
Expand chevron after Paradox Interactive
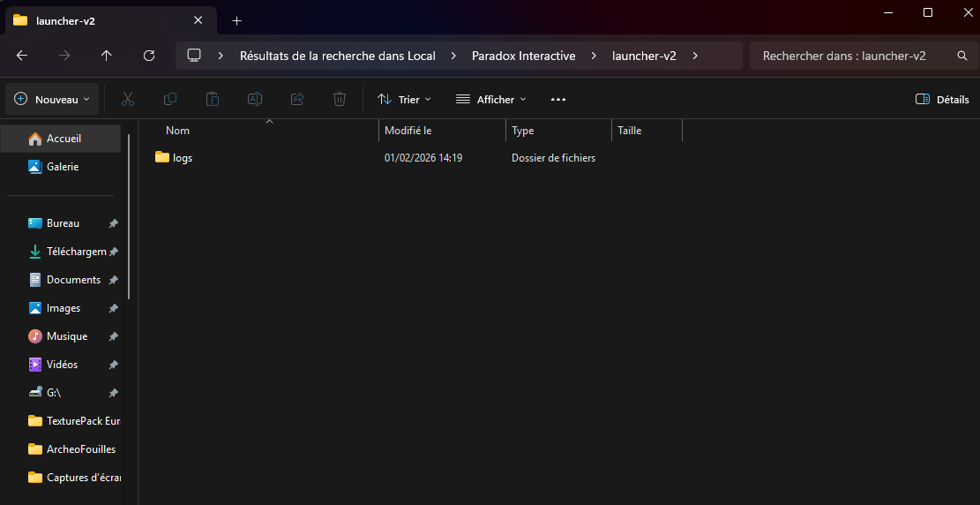tap(593, 56)
